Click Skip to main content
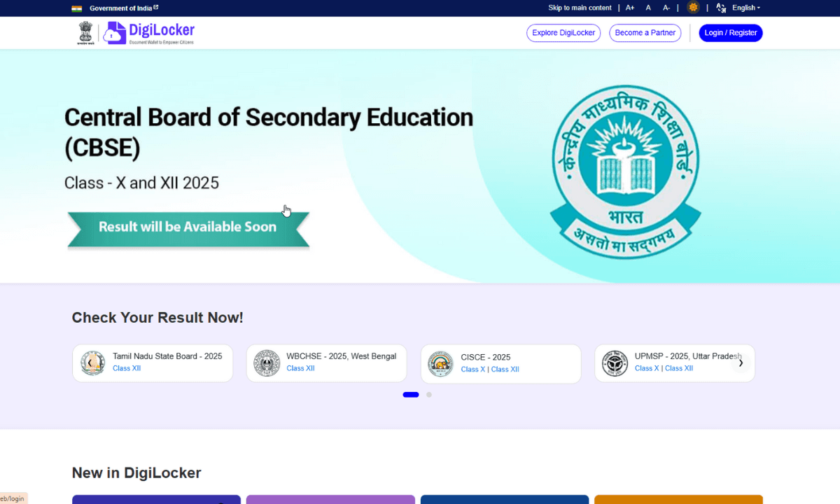 (580, 8)
